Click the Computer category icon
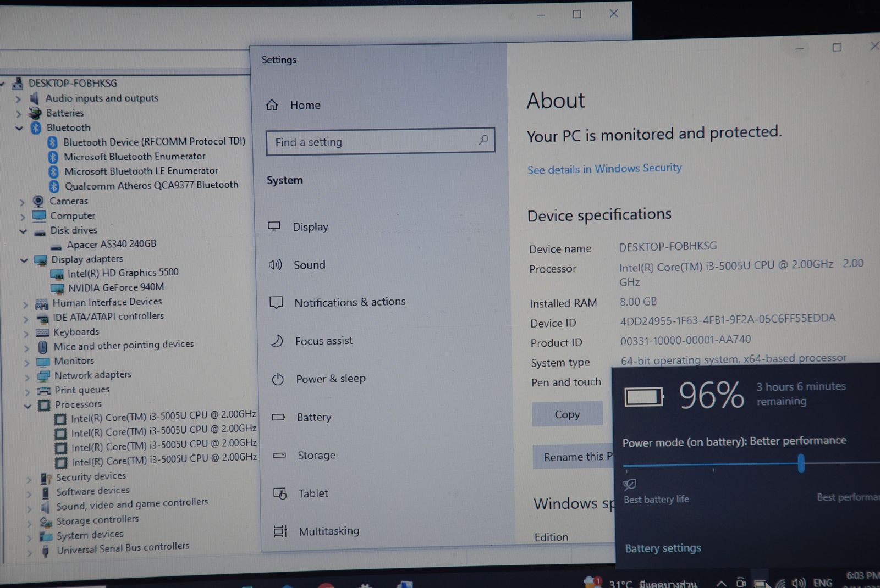Screen dimensions: 880x588 coord(38,216)
